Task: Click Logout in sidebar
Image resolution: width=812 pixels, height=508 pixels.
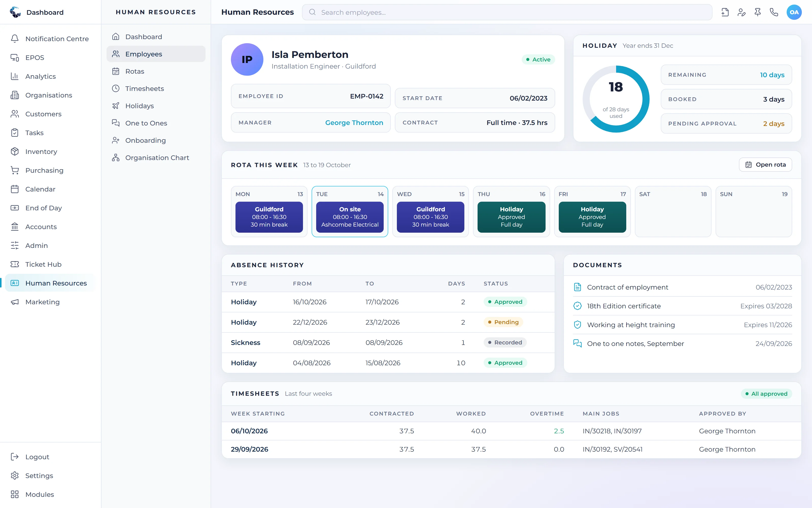Action: tap(50, 457)
